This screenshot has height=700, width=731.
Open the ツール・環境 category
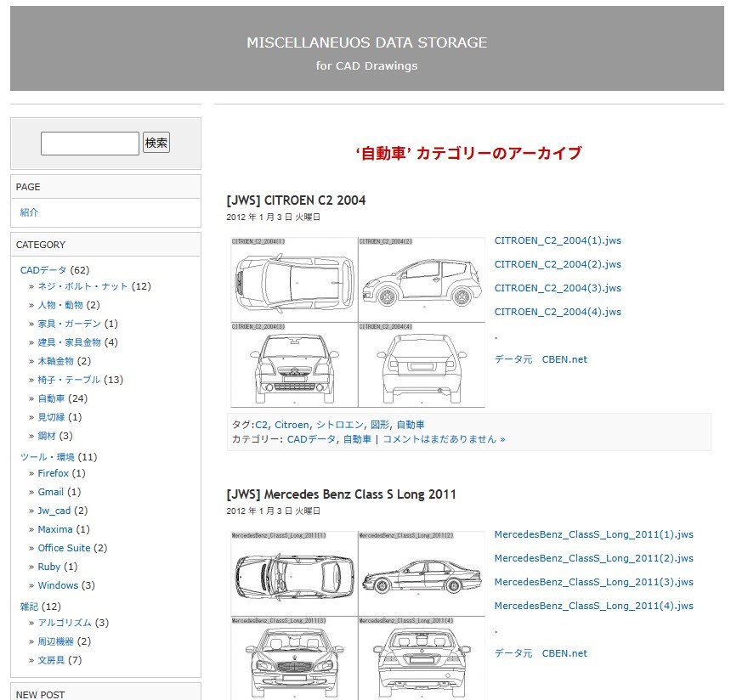pyautogui.click(x=47, y=457)
